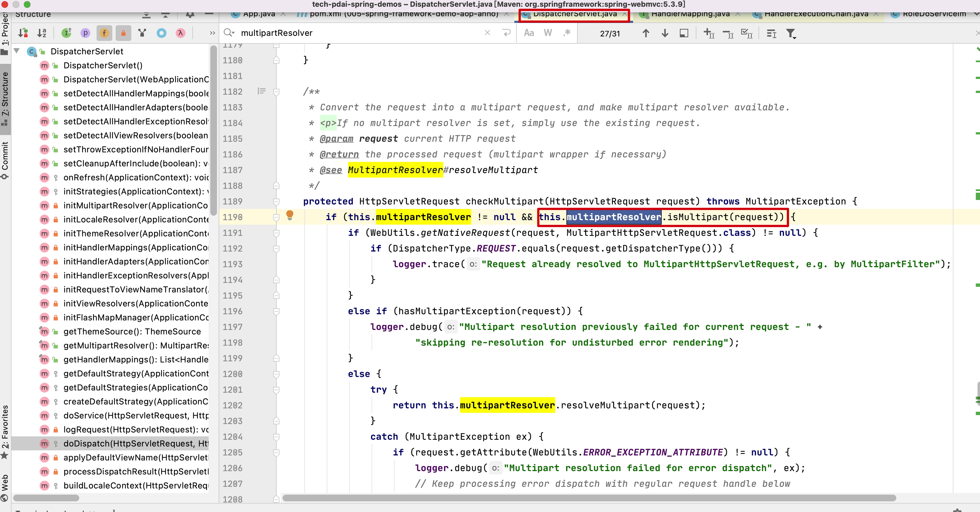
Task: Sort structure by visibility
Action: pyautogui.click(x=23, y=33)
